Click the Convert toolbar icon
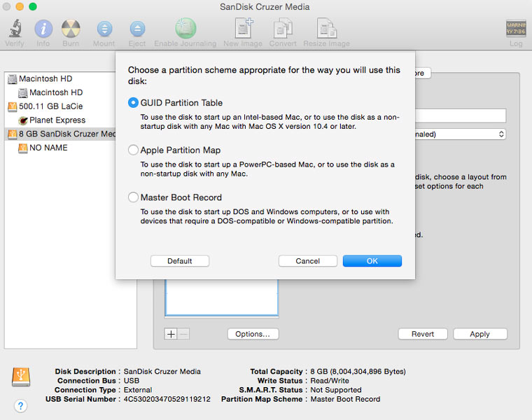 tap(283, 28)
